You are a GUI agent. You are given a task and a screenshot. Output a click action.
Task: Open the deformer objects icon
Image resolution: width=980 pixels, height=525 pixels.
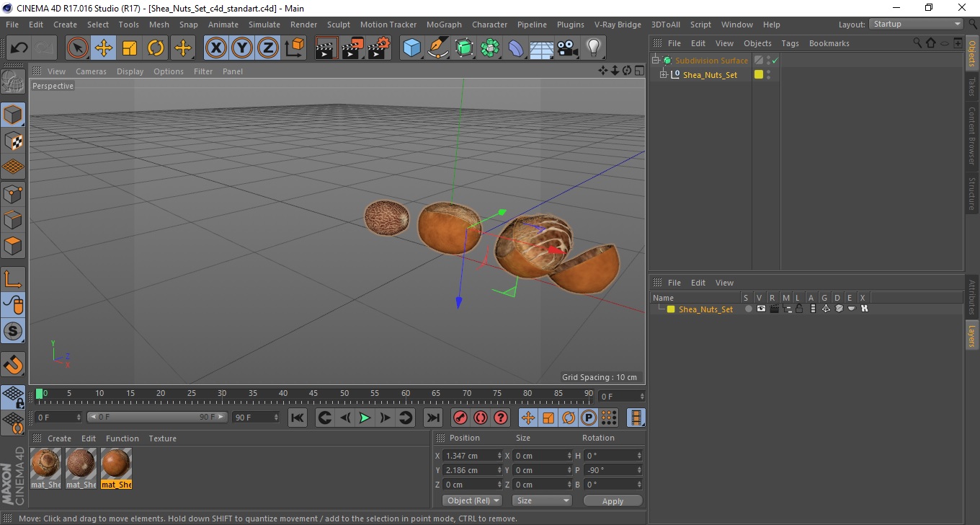tap(516, 48)
